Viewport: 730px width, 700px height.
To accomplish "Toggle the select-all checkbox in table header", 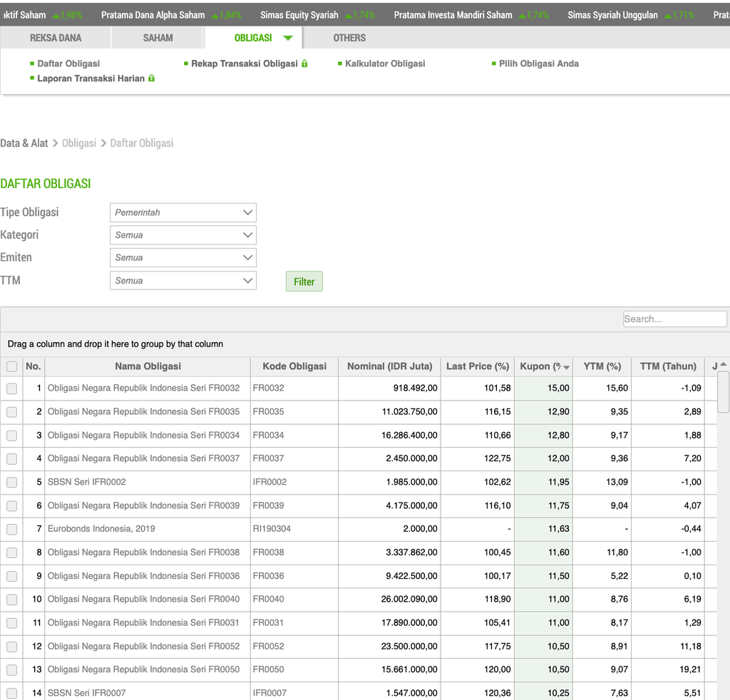I will point(11,366).
